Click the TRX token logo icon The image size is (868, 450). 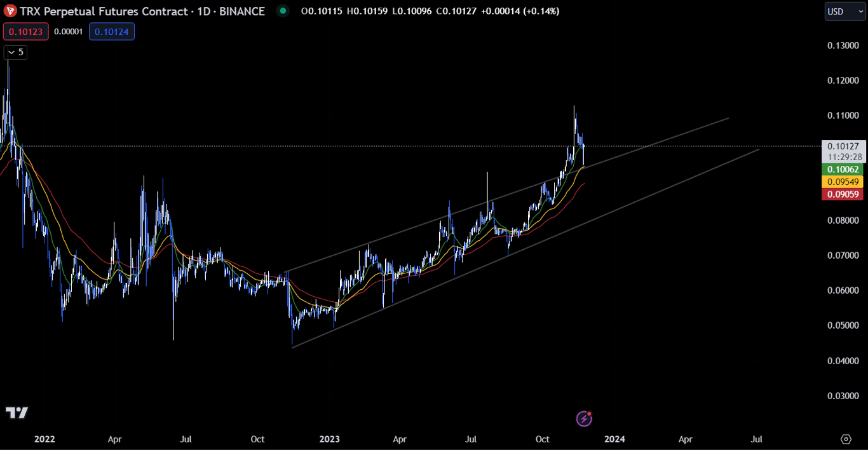pyautogui.click(x=10, y=11)
